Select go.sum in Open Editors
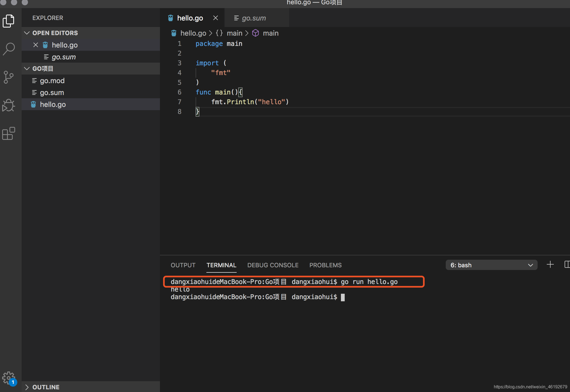This screenshot has height=392, width=570. (90, 57)
